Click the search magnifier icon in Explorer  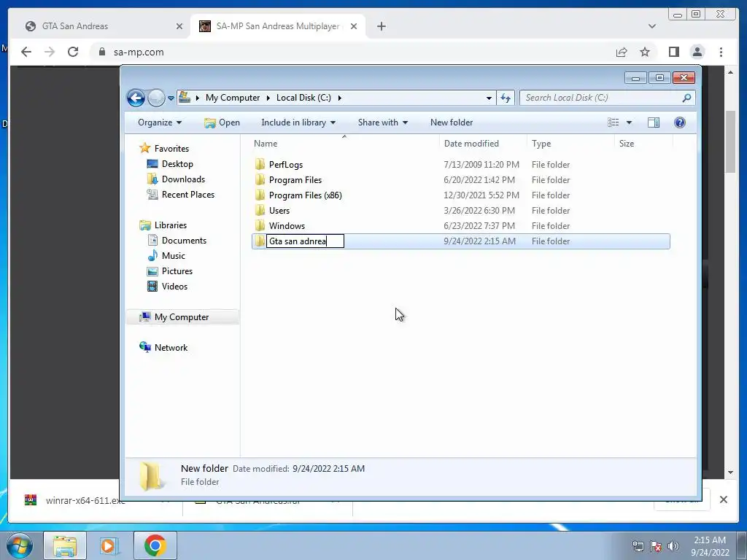click(686, 98)
